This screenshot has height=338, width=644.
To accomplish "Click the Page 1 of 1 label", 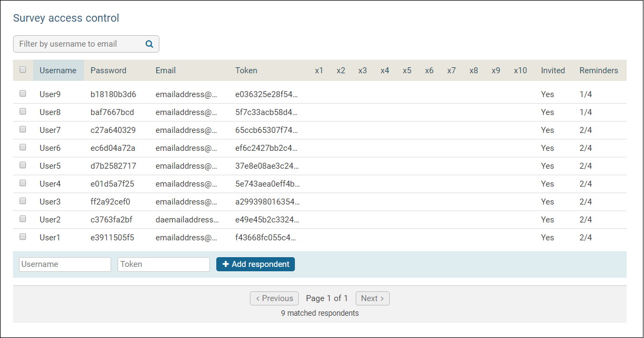I will pyautogui.click(x=327, y=298).
